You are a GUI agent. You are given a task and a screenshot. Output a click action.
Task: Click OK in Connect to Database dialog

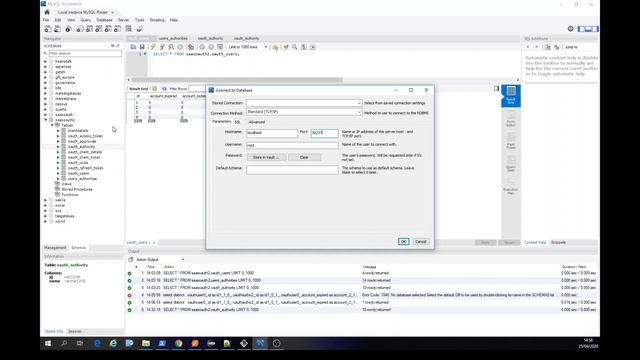[x=403, y=242]
